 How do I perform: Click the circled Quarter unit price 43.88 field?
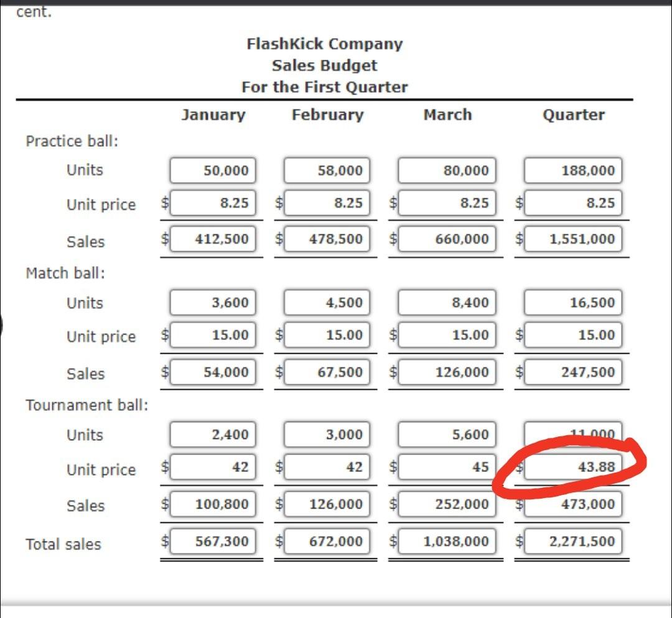(x=573, y=467)
